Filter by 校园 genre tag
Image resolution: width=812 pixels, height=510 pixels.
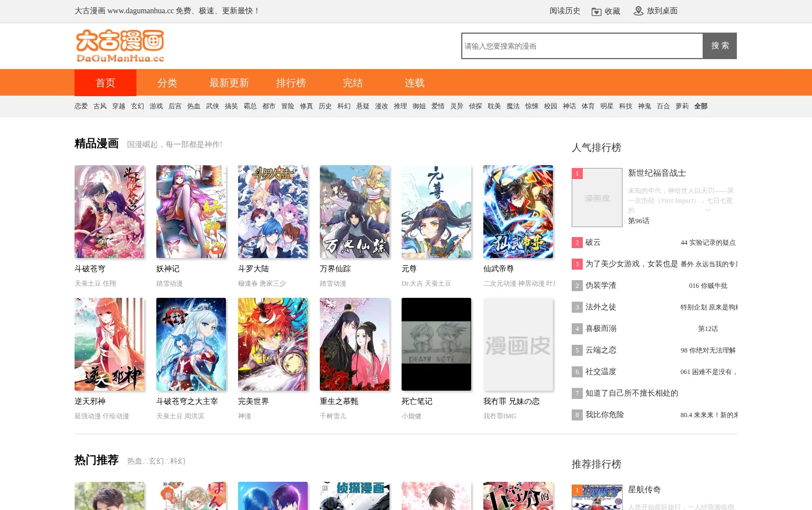[551, 106]
